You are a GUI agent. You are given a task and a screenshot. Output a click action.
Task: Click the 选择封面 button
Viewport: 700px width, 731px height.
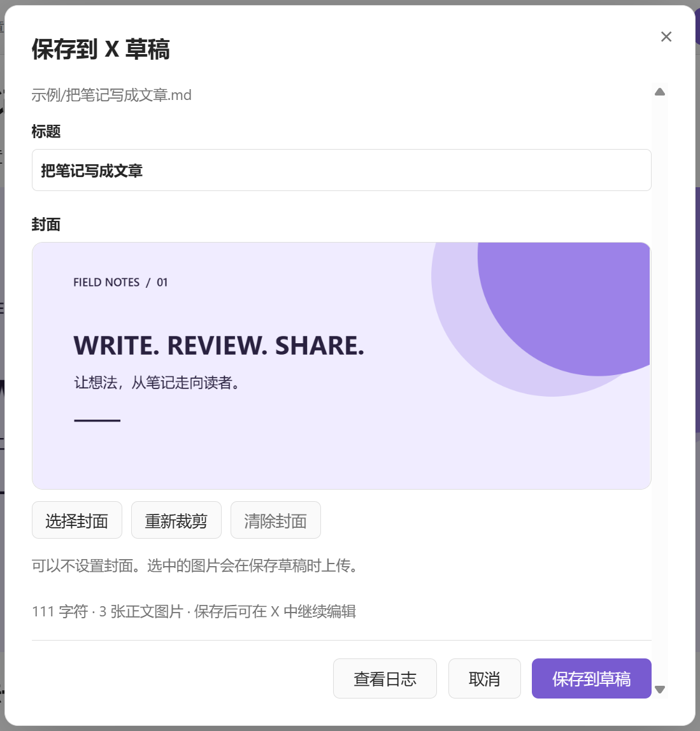point(77,520)
